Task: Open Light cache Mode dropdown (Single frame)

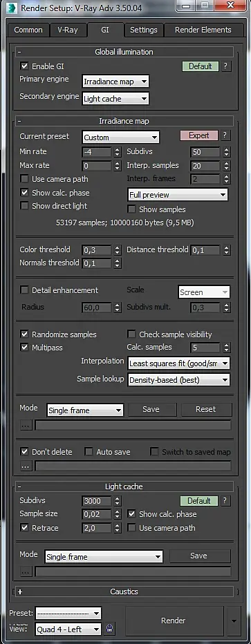Action: [x=104, y=557]
